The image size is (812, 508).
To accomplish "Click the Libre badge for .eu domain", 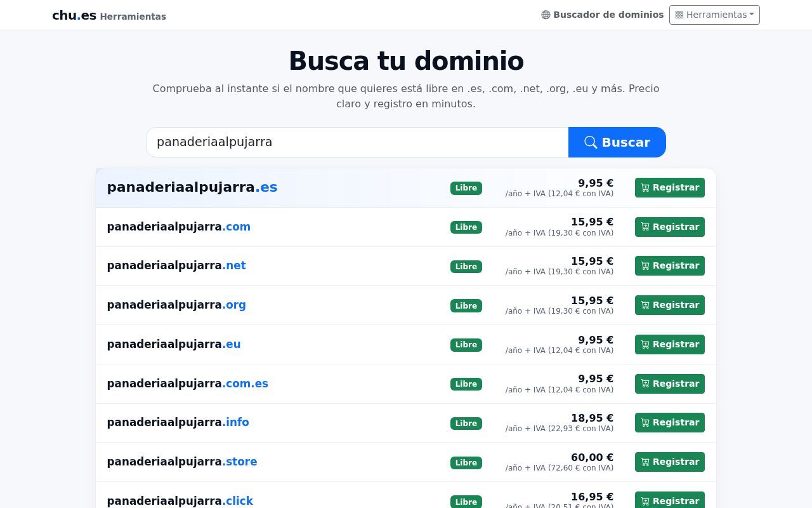I will pyautogui.click(x=466, y=345).
